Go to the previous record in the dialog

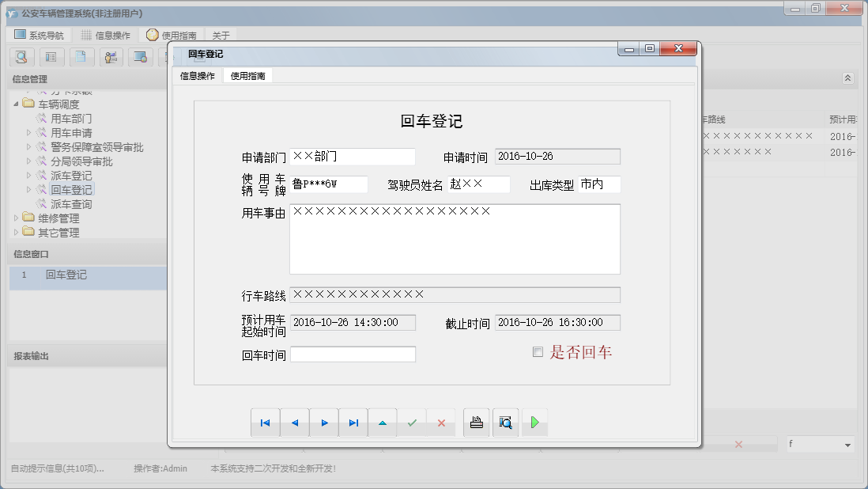pos(294,422)
